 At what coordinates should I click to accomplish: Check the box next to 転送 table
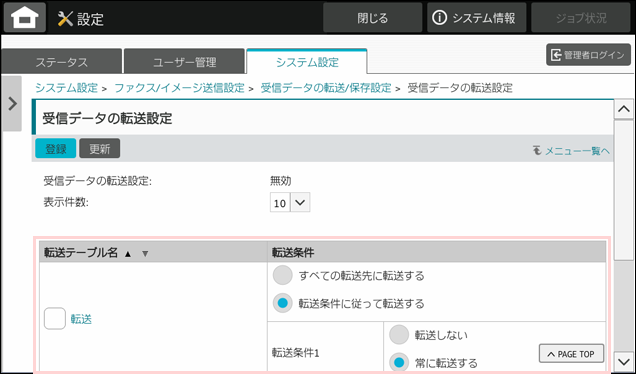(x=55, y=318)
